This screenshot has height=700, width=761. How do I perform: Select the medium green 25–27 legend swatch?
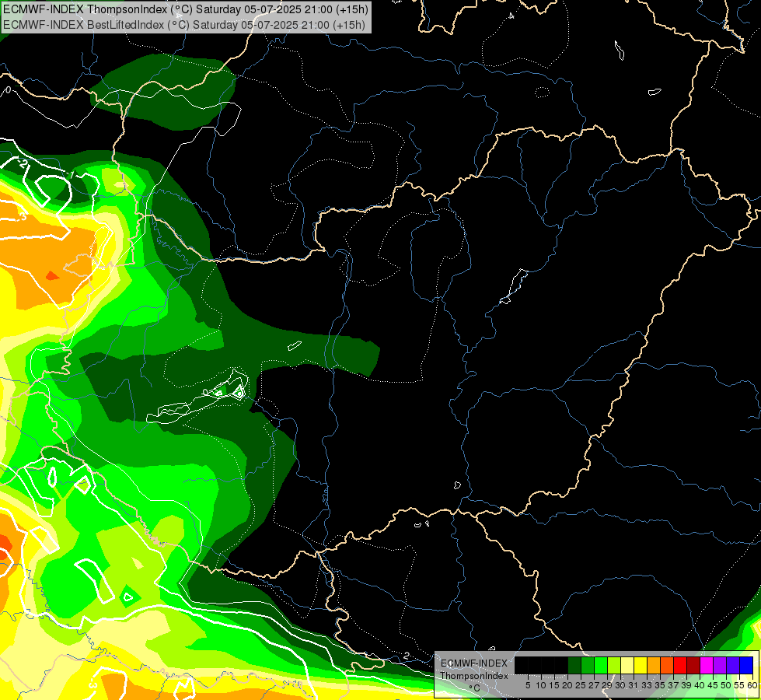coord(587,665)
